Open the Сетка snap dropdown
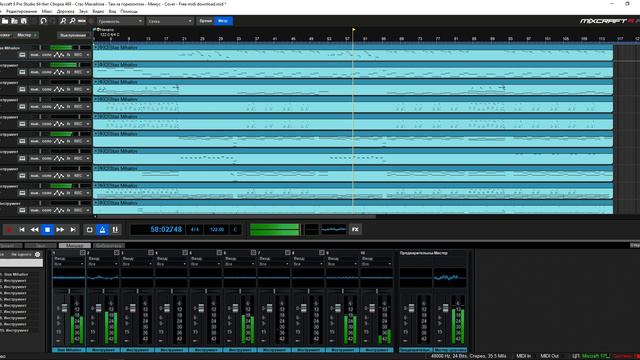The height and width of the screenshot is (360, 640). [x=170, y=21]
